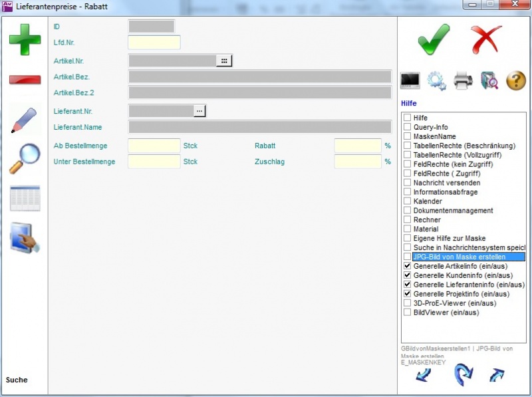Screen dimensions: 532x397
Task: Toggle BildViewer (ein/aus) checkbox
Action: tap(407, 313)
